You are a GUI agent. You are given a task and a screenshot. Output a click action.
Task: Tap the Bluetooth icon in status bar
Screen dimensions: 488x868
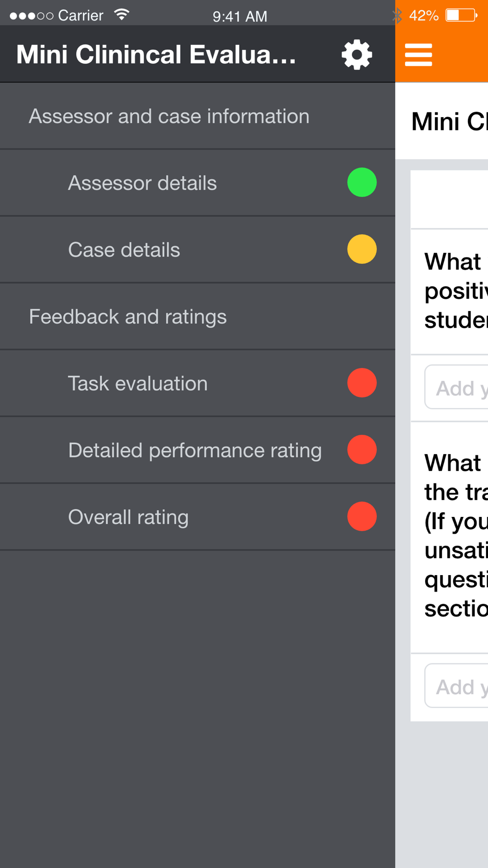click(x=397, y=16)
